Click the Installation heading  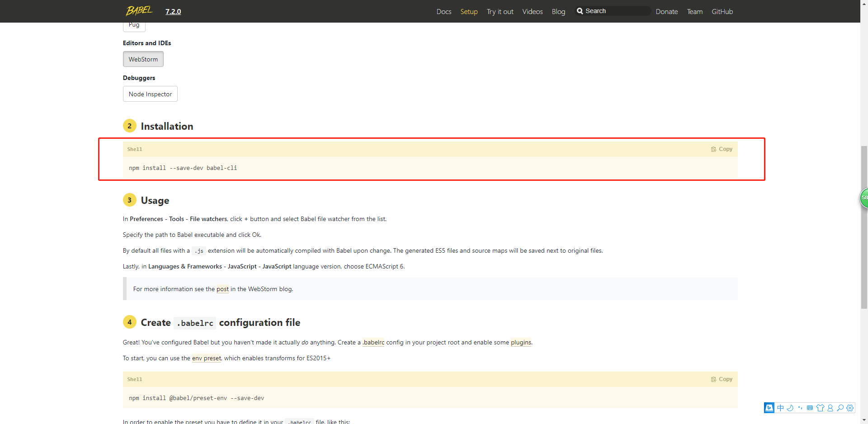click(167, 126)
